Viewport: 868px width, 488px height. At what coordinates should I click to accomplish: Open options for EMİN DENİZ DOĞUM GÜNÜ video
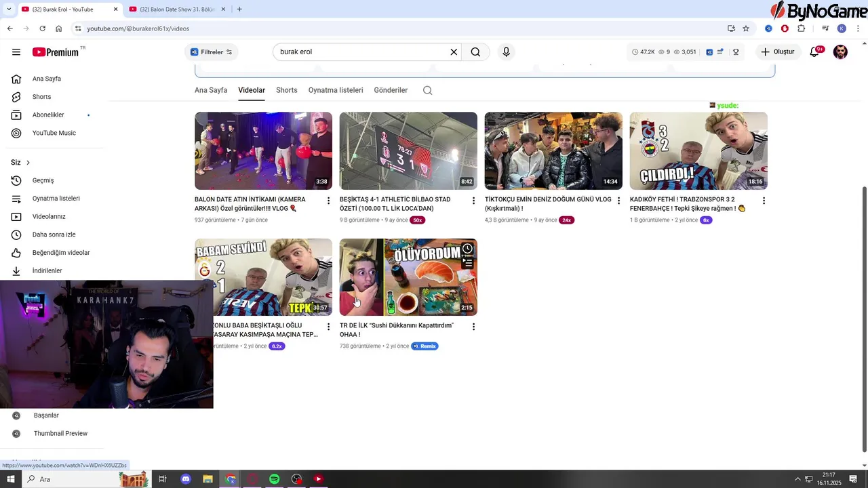click(x=618, y=201)
